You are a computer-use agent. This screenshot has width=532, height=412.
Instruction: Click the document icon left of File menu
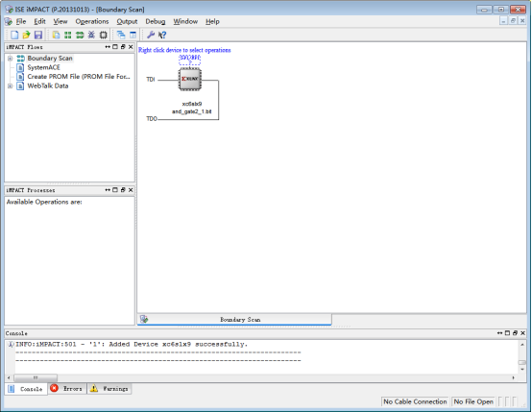[9, 21]
